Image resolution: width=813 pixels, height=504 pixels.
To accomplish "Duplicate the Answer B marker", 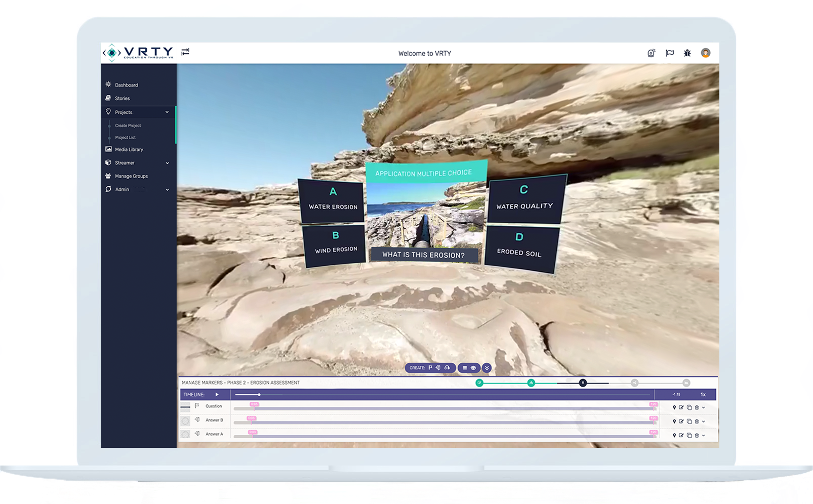I will click(689, 422).
